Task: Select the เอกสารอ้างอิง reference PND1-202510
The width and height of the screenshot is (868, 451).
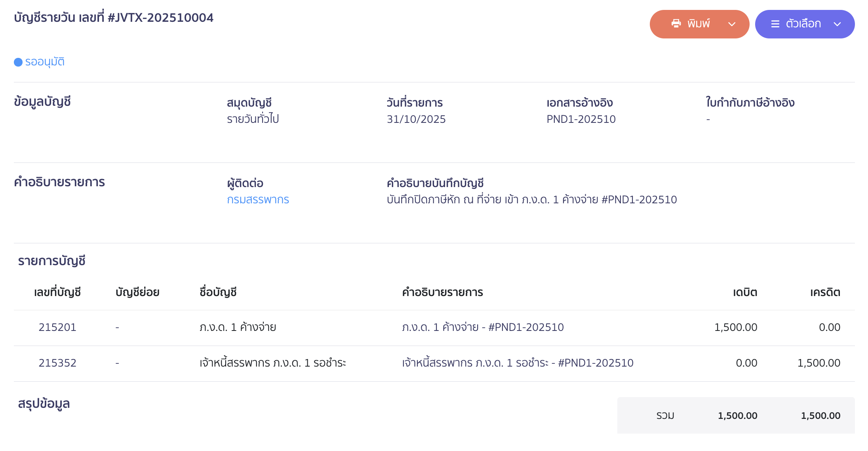Action: point(581,119)
